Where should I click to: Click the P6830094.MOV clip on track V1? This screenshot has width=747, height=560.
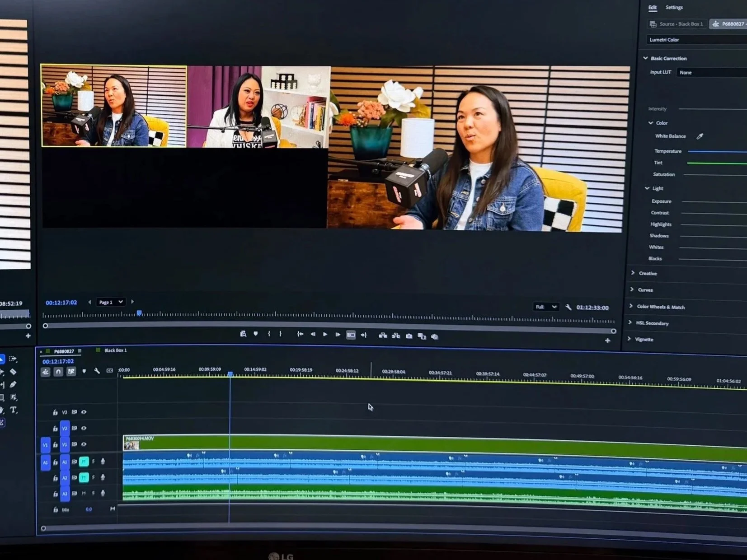click(434, 443)
